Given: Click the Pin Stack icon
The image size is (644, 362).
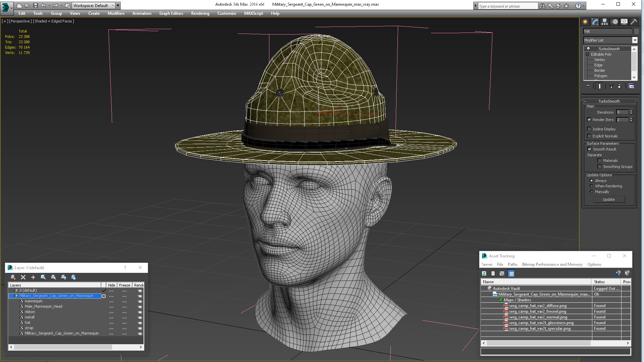Looking at the screenshot, I should point(588,86).
